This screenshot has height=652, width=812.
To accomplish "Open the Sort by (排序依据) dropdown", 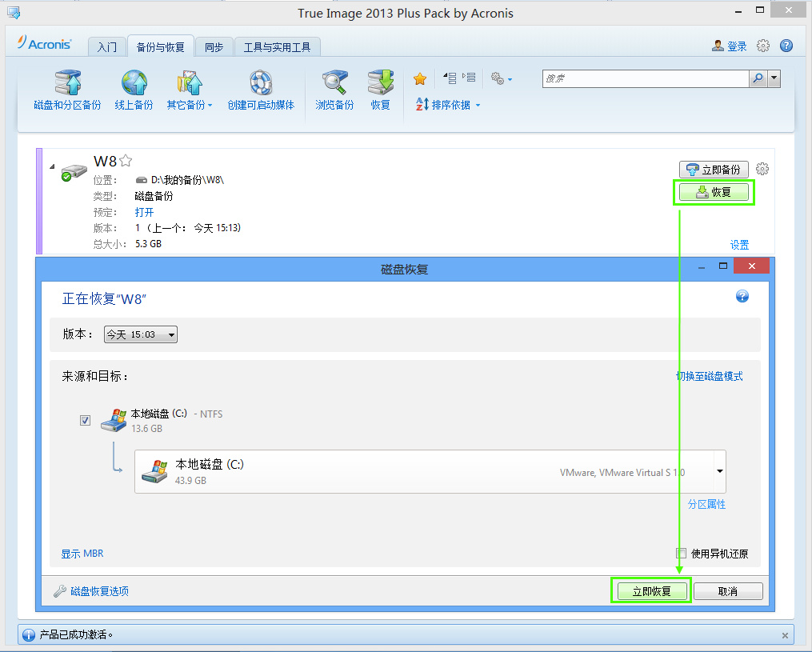I will click(x=448, y=105).
